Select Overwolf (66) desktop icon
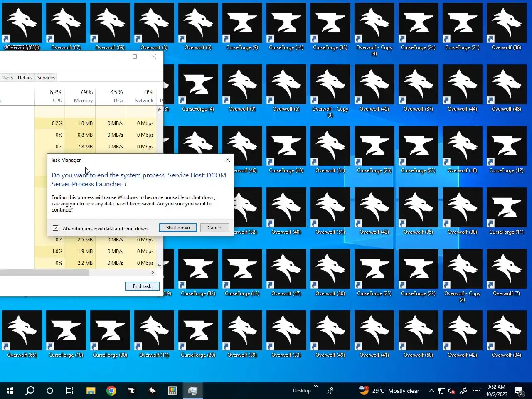Image resolution: width=532 pixels, height=399 pixels. pos(22,335)
